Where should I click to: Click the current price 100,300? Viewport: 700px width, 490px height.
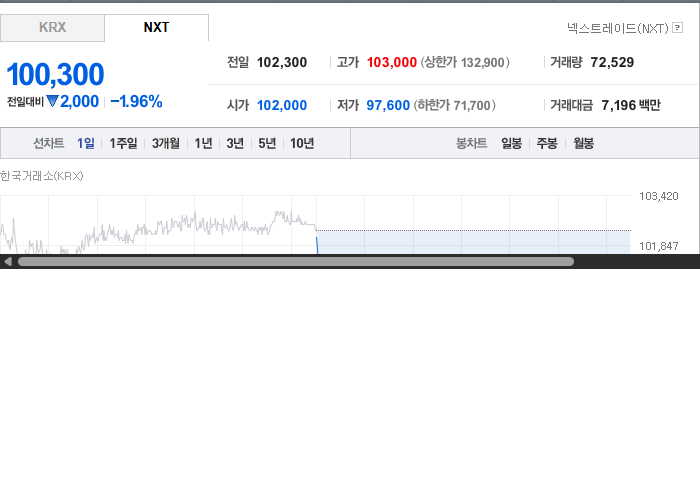coord(55,74)
